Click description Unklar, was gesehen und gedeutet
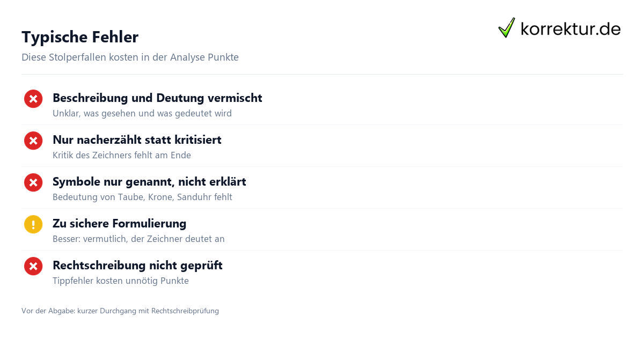 (x=142, y=114)
